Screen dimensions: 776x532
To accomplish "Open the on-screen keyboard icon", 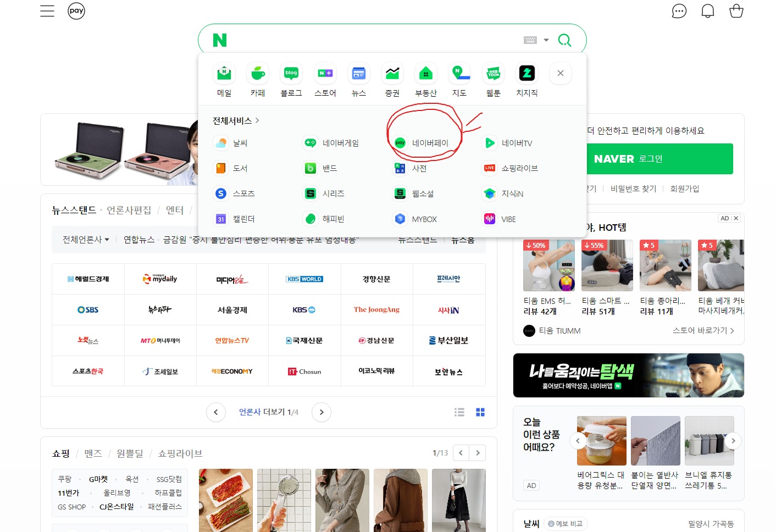I will coord(530,40).
